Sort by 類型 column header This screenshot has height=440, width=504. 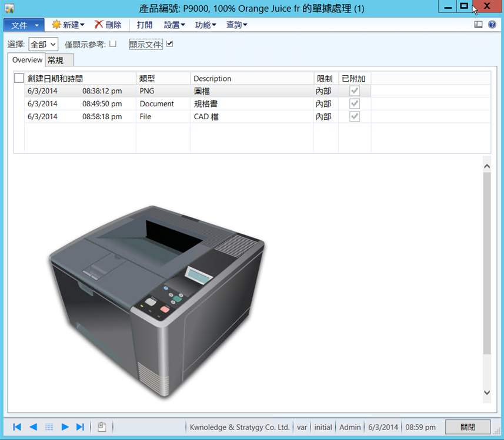(163, 79)
